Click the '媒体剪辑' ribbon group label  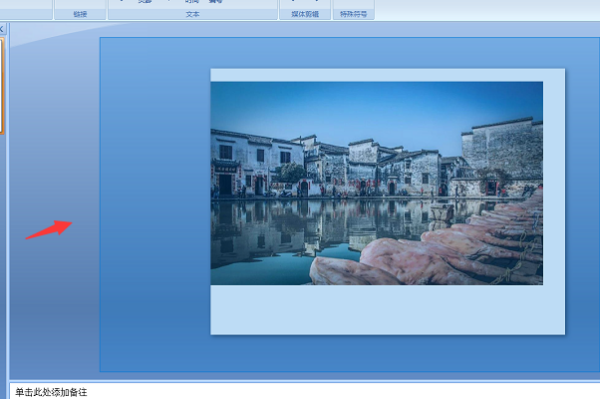(x=305, y=14)
